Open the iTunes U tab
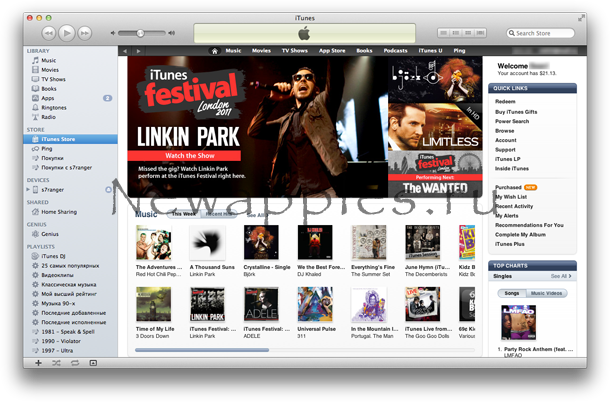Viewport: 610px width, 402px height. point(430,51)
